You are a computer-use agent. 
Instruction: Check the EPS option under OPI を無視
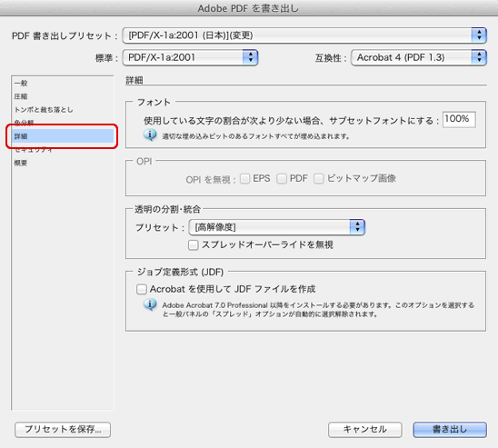[x=244, y=179]
